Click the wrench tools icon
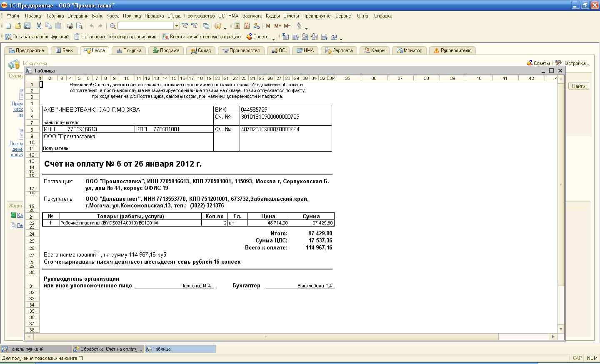The width and height of the screenshot is (600, 364). click(x=299, y=26)
